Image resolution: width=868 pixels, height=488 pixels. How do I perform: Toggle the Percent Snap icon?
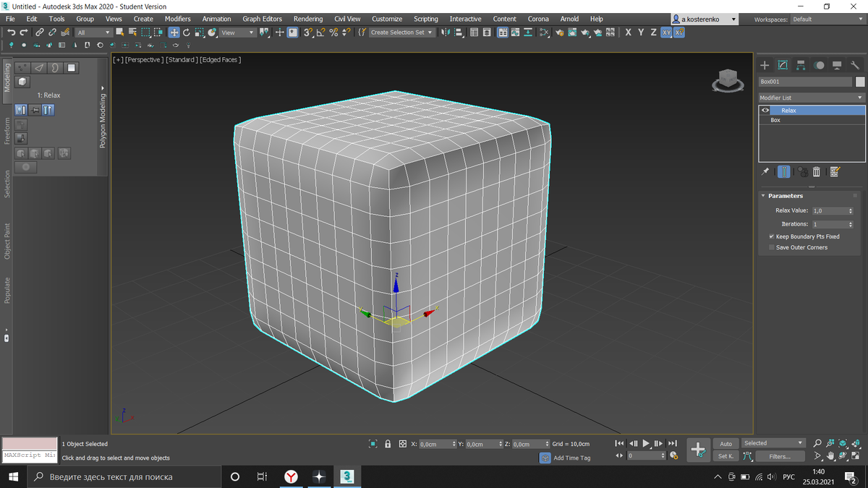click(x=333, y=33)
